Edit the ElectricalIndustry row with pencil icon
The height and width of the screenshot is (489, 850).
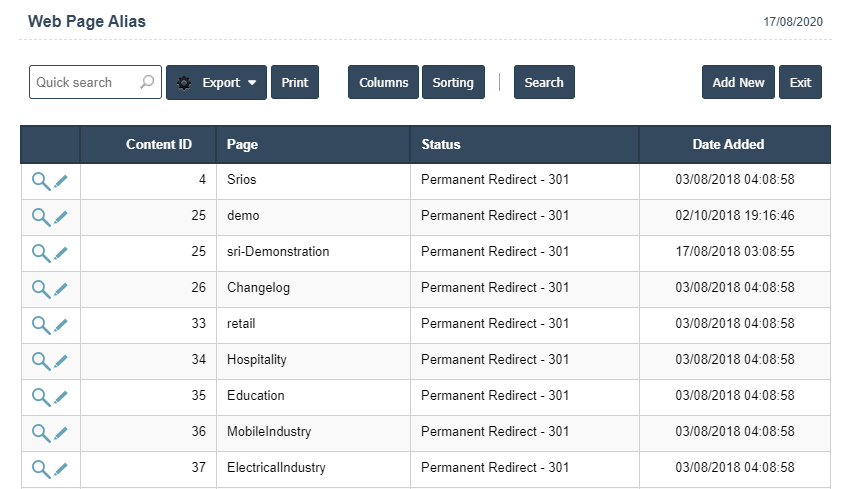61,469
